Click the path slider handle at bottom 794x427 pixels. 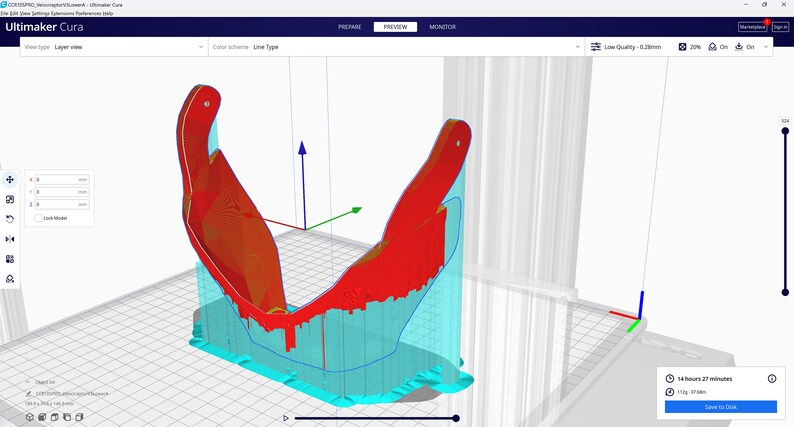(x=456, y=418)
